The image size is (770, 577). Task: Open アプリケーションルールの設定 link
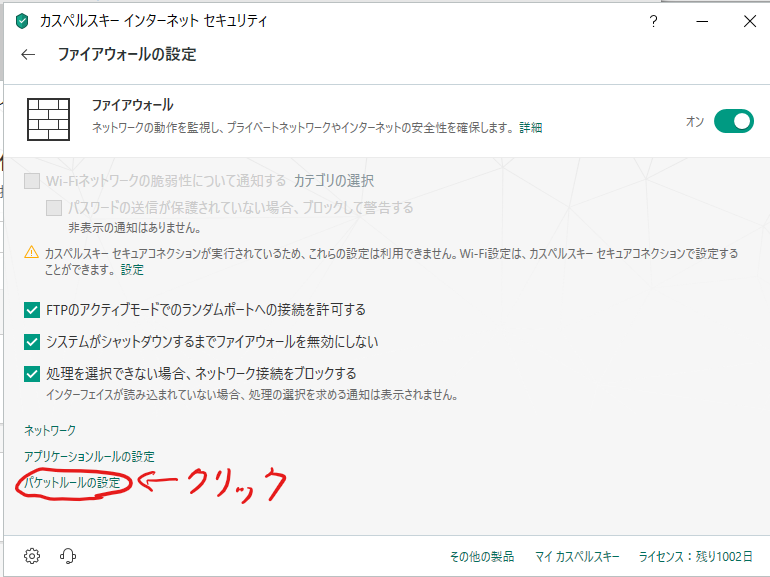point(89,456)
